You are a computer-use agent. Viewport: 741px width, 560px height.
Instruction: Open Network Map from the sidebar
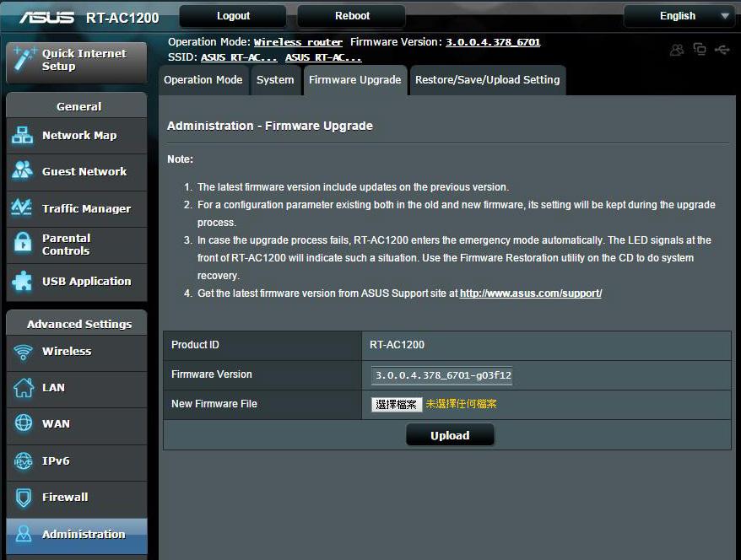(77, 136)
